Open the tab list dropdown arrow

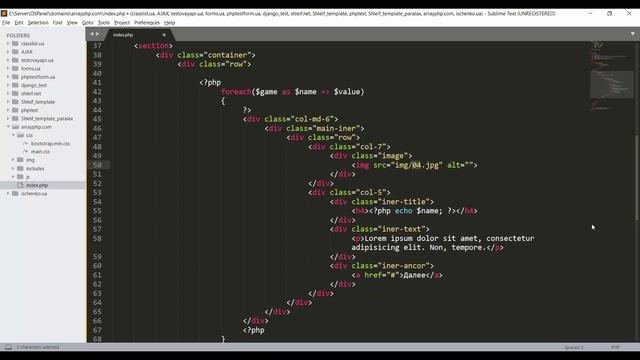633,34
